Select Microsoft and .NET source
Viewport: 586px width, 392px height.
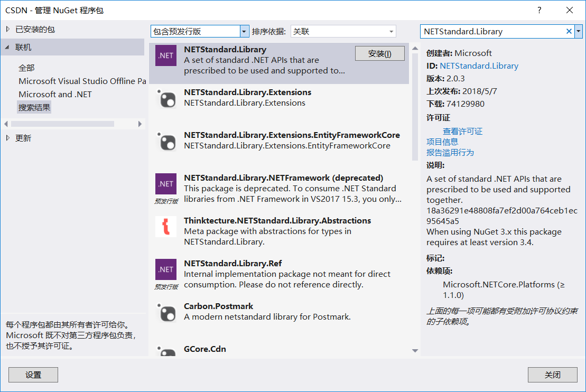[55, 94]
